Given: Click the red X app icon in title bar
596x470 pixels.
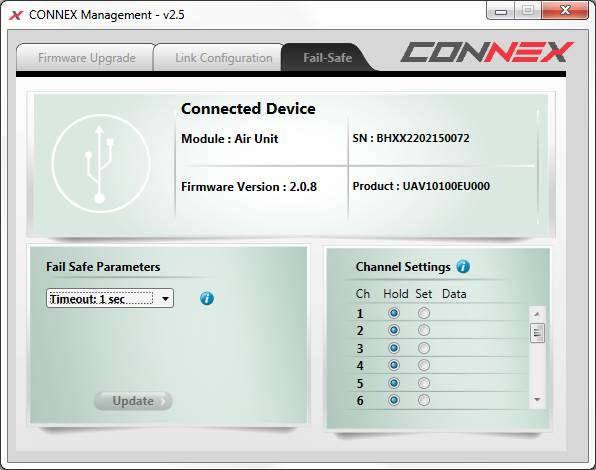Looking at the screenshot, I should pyautogui.click(x=16, y=15).
